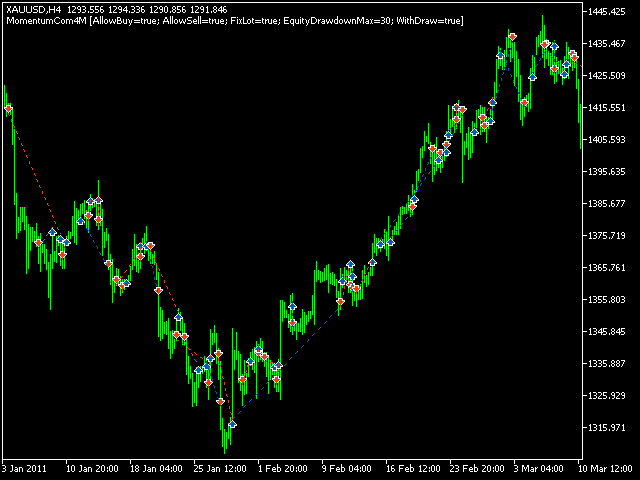Click the 3 Mar 04:00 time label
The width and height of the screenshot is (640, 480).
coord(539,469)
